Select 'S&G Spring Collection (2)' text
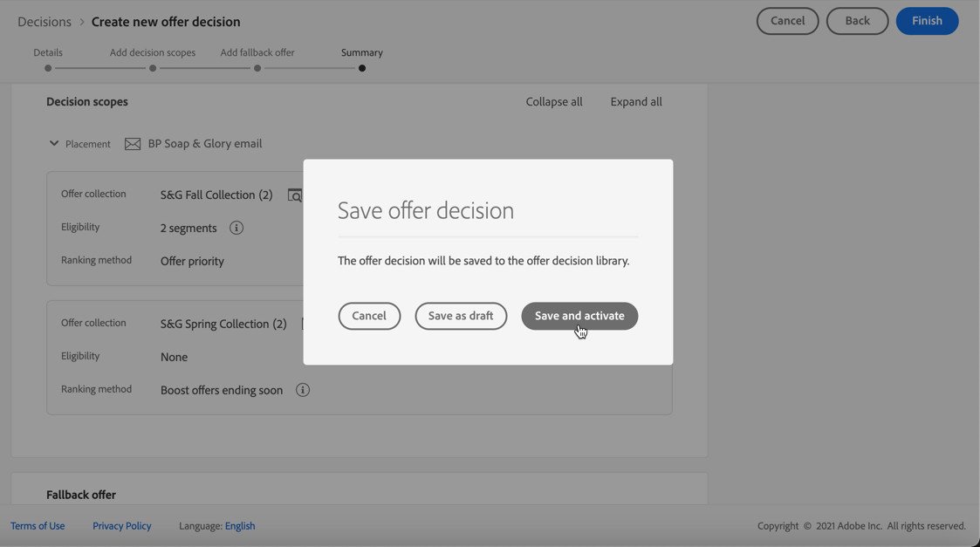 pyautogui.click(x=223, y=324)
